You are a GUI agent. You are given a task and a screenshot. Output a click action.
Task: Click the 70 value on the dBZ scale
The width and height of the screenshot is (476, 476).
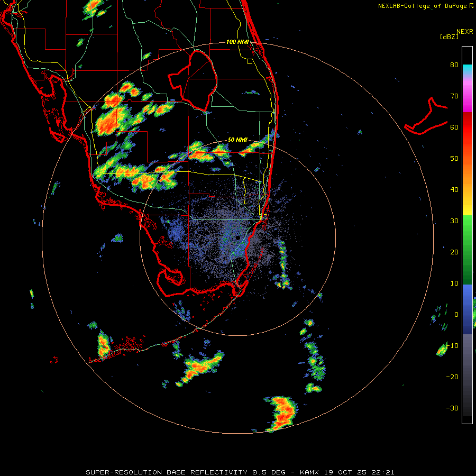(454, 96)
